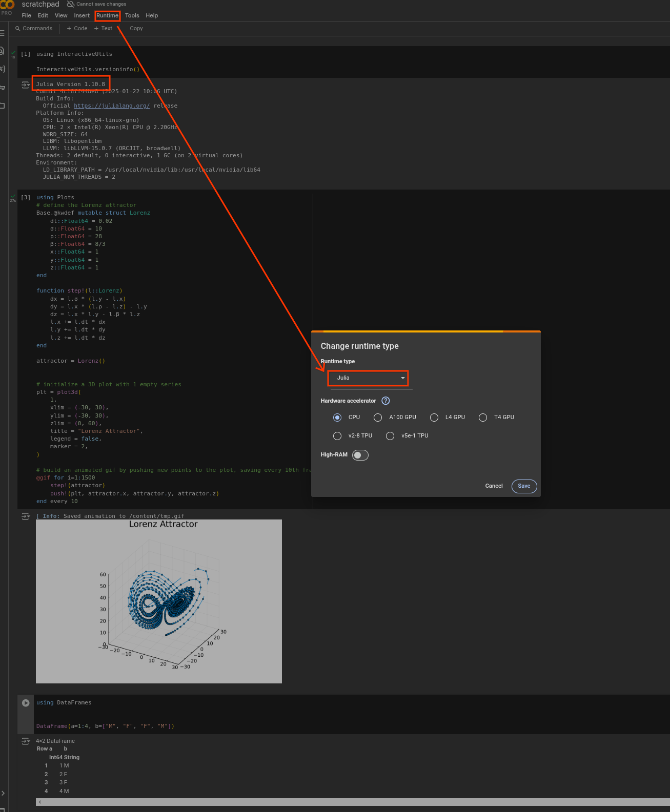Click Save in the runtime dialog

coord(524,486)
